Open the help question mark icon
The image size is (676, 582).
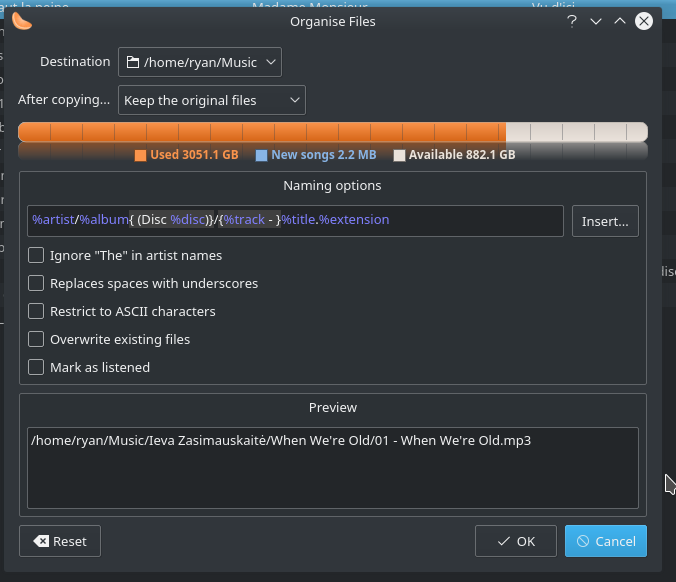(x=572, y=21)
